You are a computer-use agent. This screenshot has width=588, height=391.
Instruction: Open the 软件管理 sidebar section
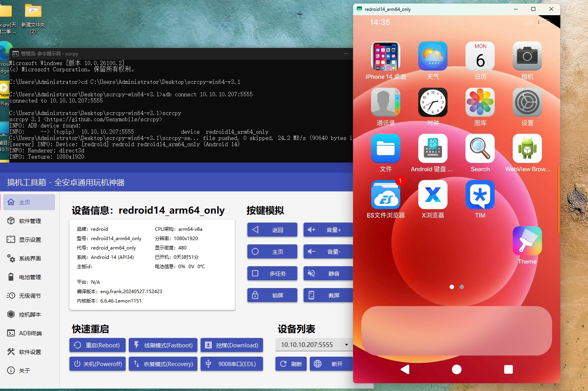[29, 221]
